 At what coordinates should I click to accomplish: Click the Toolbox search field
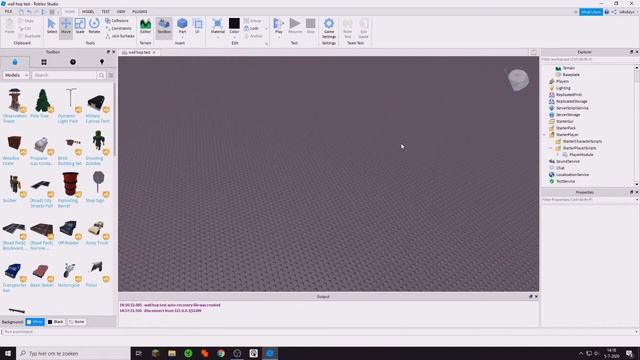pos(64,75)
